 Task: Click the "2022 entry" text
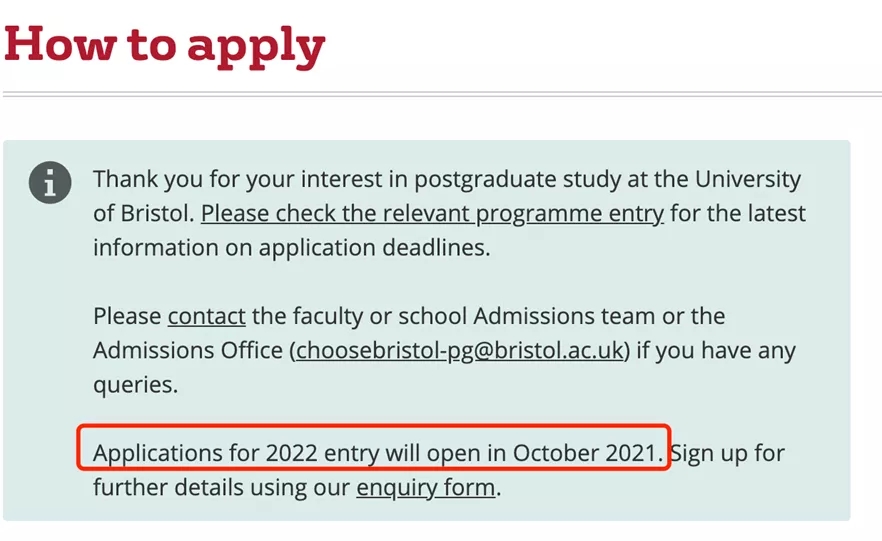point(322,453)
